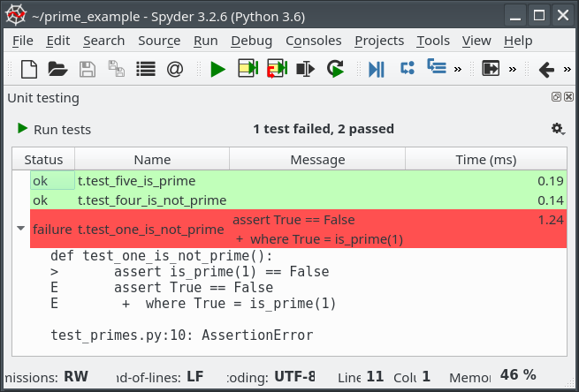579x392 pixels.
Task: Sort by the Name column header
Action: click(x=152, y=160)
